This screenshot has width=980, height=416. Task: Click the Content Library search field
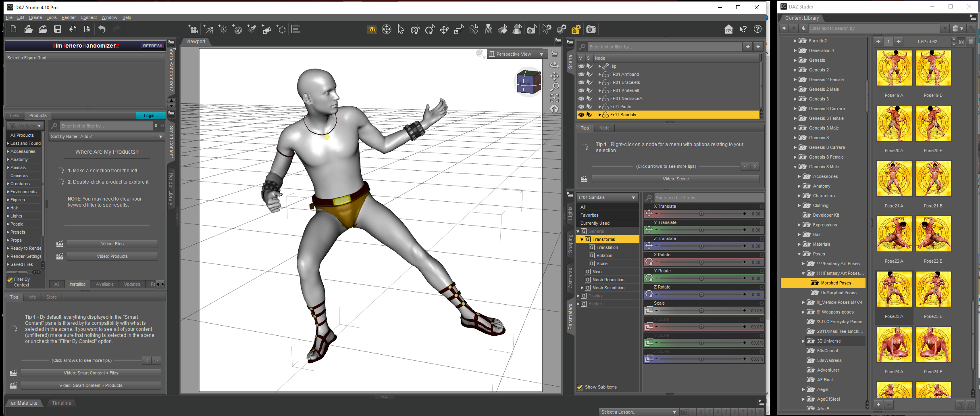[x=874, y=28]
